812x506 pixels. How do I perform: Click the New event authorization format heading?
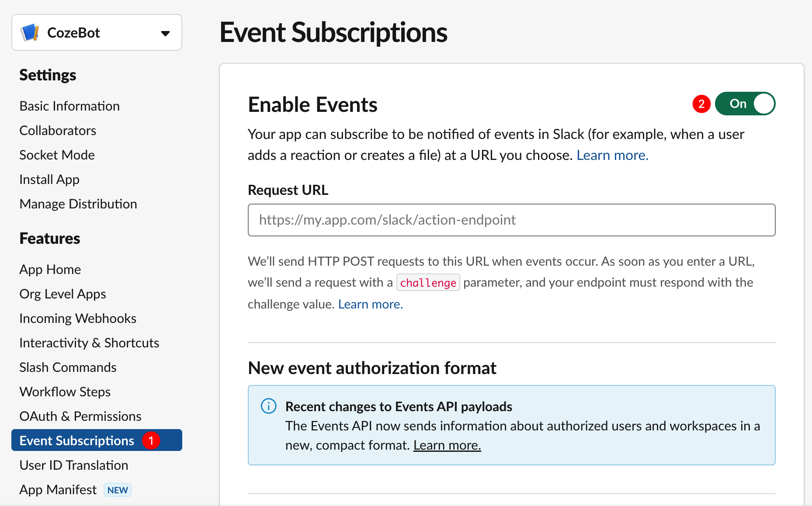coord(372,368)
